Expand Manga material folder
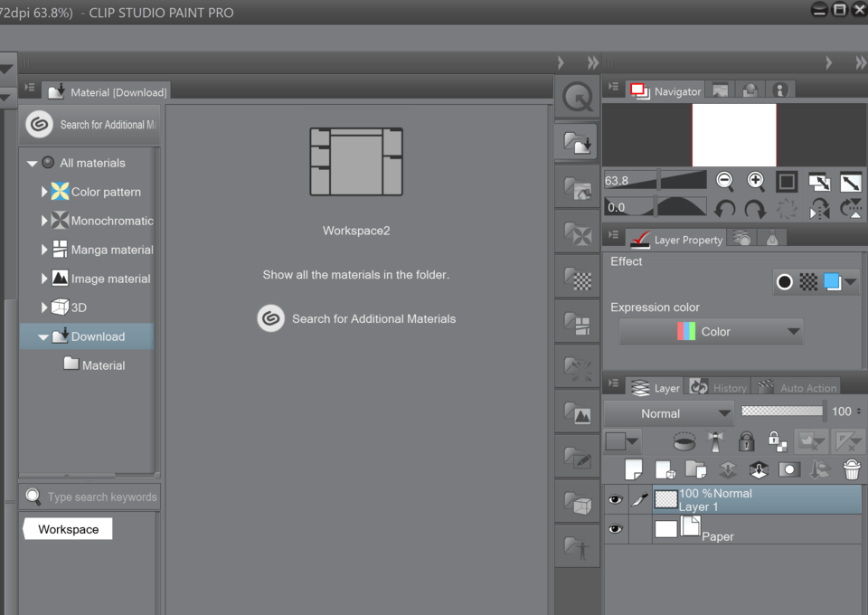Image resolution: width=868 pixels, height=615 pixels. tap(44, 249)
